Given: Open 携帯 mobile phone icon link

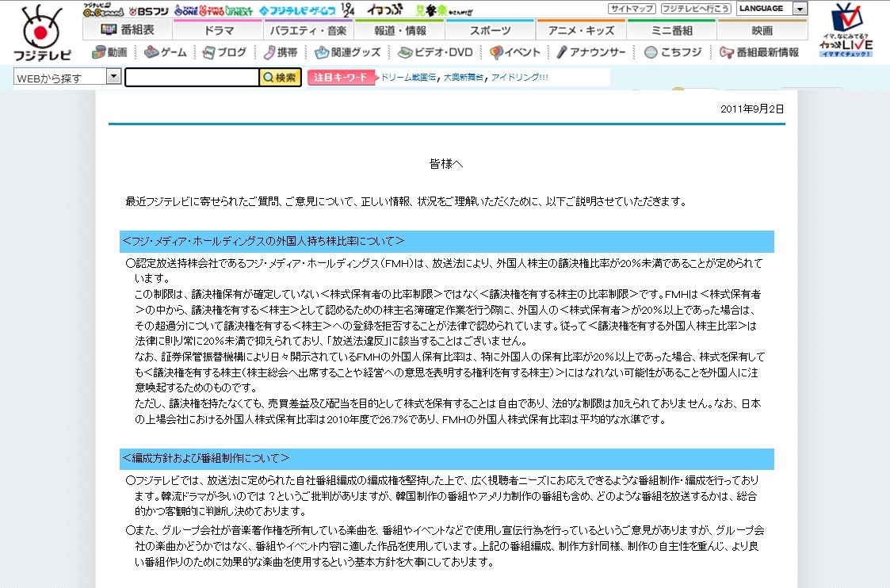Looking at the screenshot, I should 281,52.
